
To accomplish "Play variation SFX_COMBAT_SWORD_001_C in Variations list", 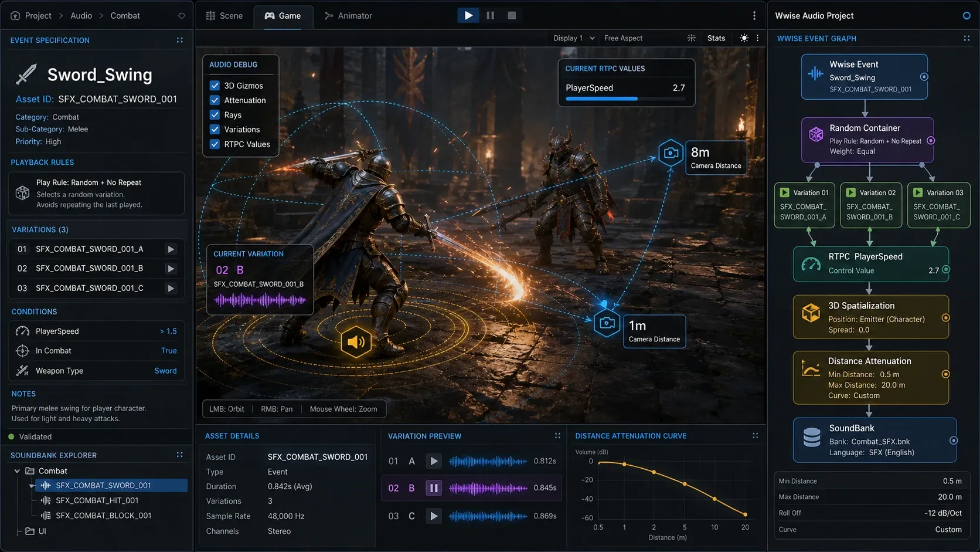I will 171,289.
